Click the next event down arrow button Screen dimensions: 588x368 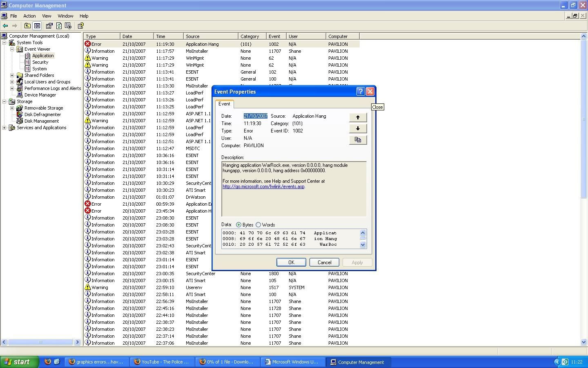coord(358,128)
